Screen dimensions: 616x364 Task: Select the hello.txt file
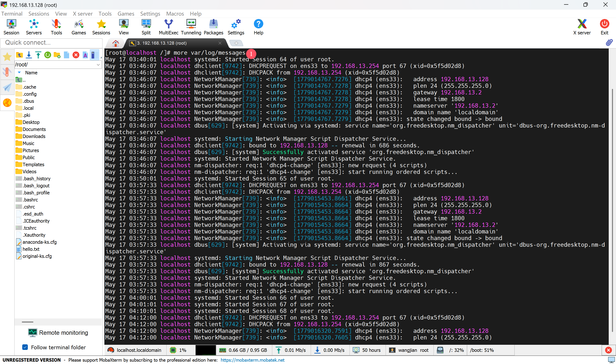pyautogui.click(x=28, y=249)
